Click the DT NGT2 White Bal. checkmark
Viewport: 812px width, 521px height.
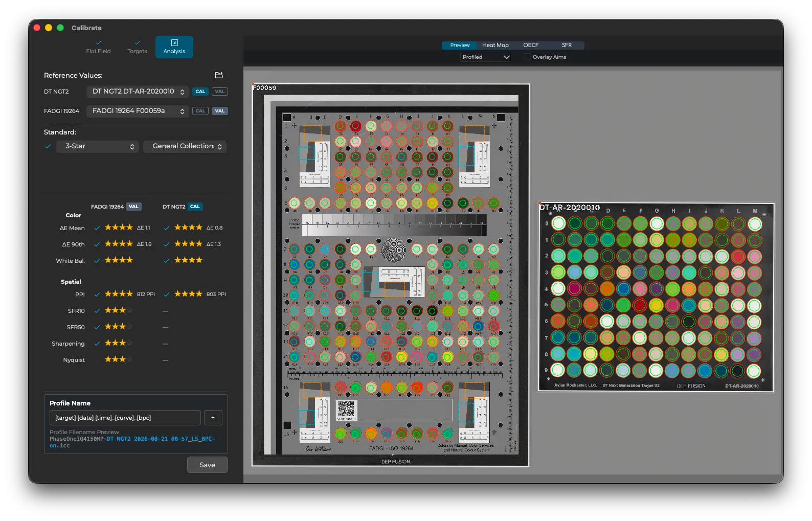(x=167, y=261)
